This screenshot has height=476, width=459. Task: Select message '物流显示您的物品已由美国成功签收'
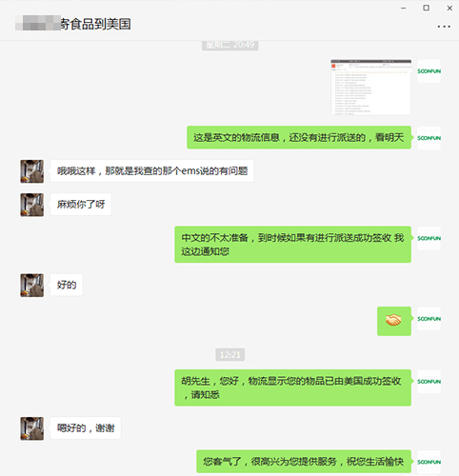coord(292,387)
